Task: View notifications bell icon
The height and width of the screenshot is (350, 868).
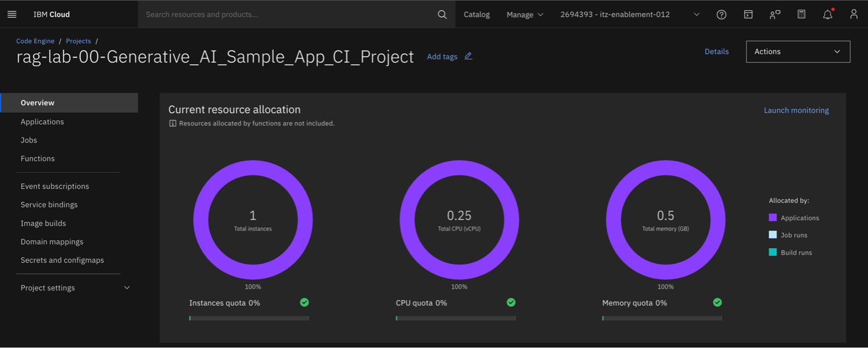Action: [x=827, y=15]
